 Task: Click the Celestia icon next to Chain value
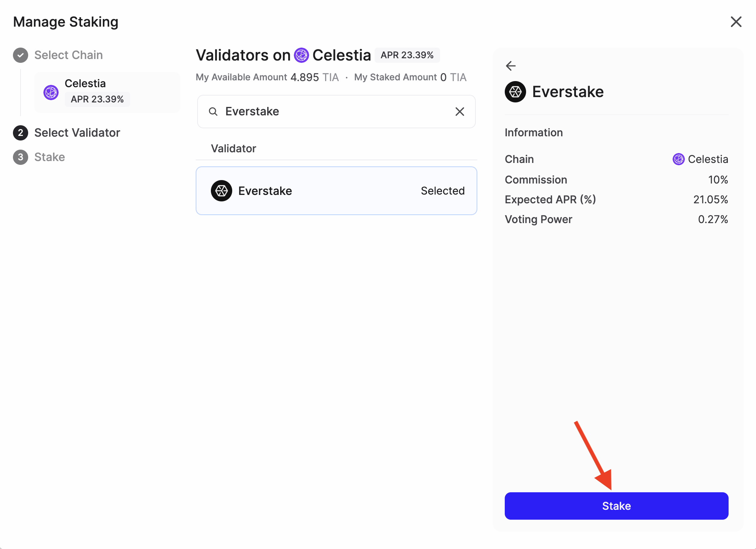tap(678, 159)
